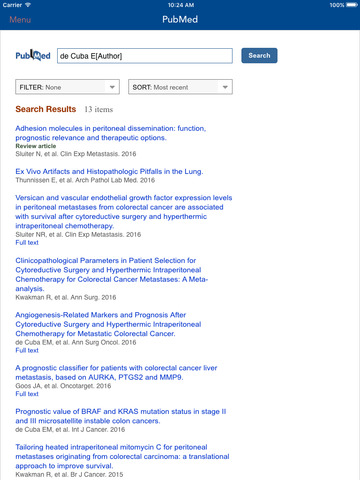The image size is (360, 480).
Task: Click Full text under the Sluiter NR citation
Action: coord(27,243)
